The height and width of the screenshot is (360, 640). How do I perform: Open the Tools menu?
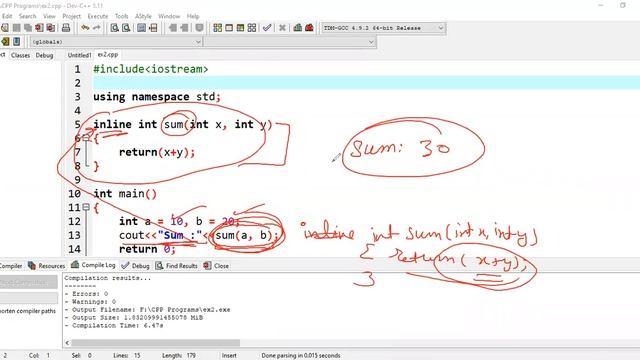coord(122,16)
